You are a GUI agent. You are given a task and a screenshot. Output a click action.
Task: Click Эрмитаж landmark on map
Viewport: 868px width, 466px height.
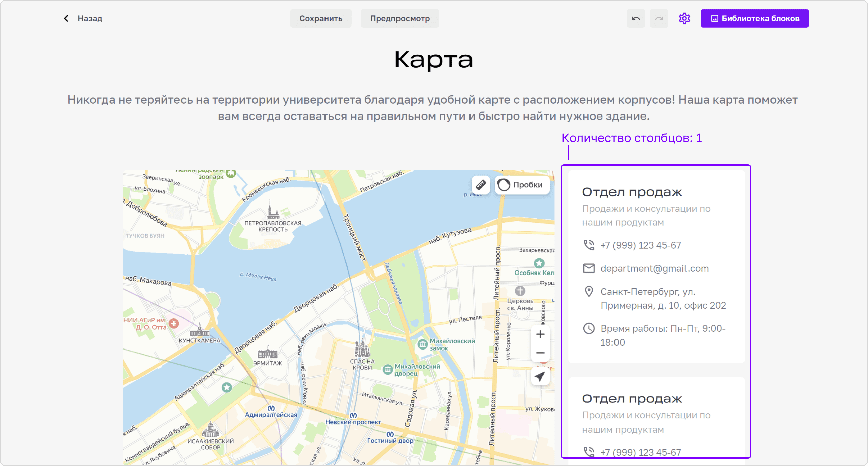click(268, 356)
